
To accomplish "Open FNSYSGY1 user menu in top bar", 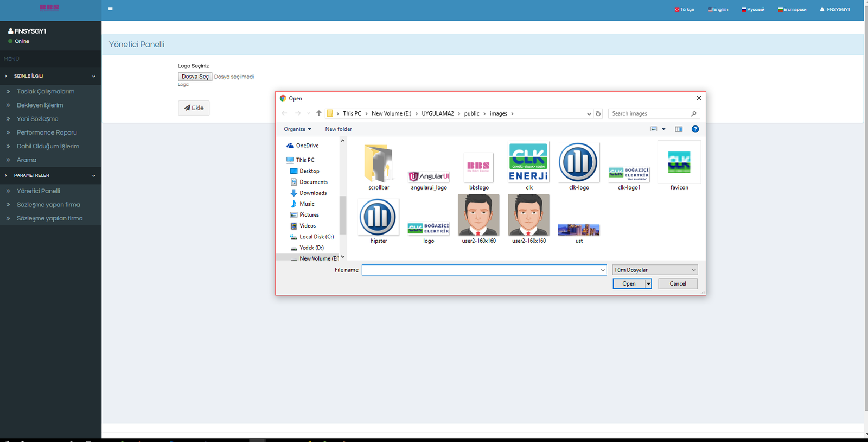I will pos(835,9).
